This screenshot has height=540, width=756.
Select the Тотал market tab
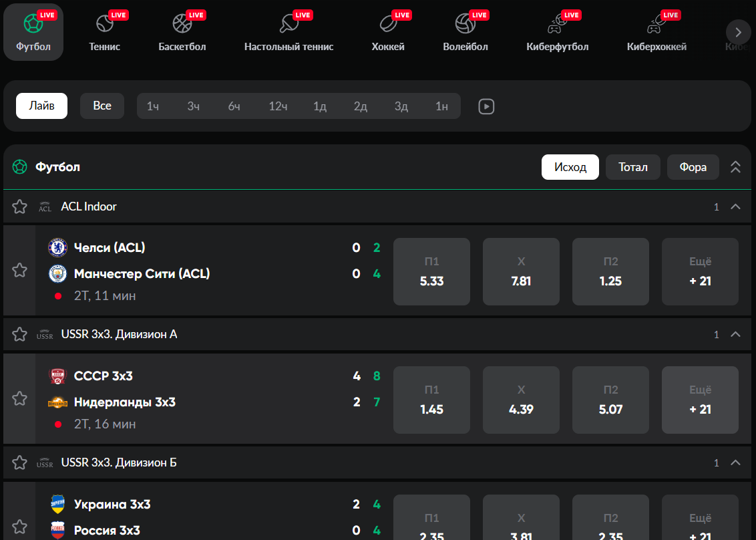tap(633, 167)
